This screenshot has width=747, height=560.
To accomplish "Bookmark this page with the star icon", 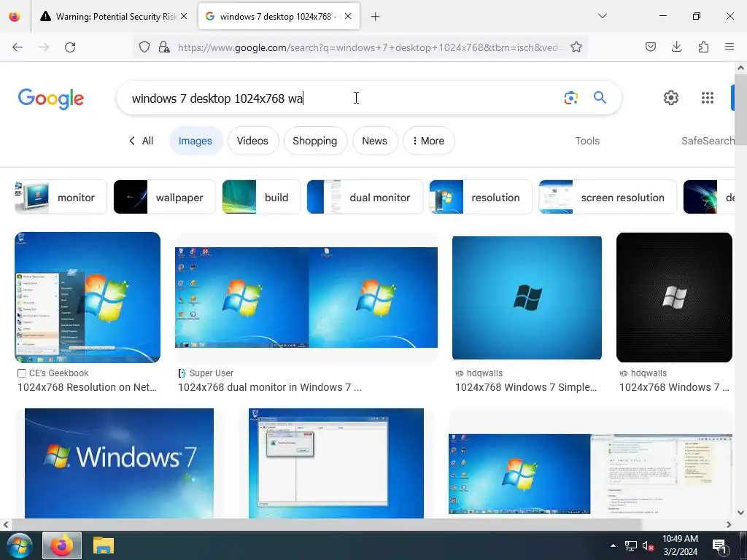I will tap(576, 47).
